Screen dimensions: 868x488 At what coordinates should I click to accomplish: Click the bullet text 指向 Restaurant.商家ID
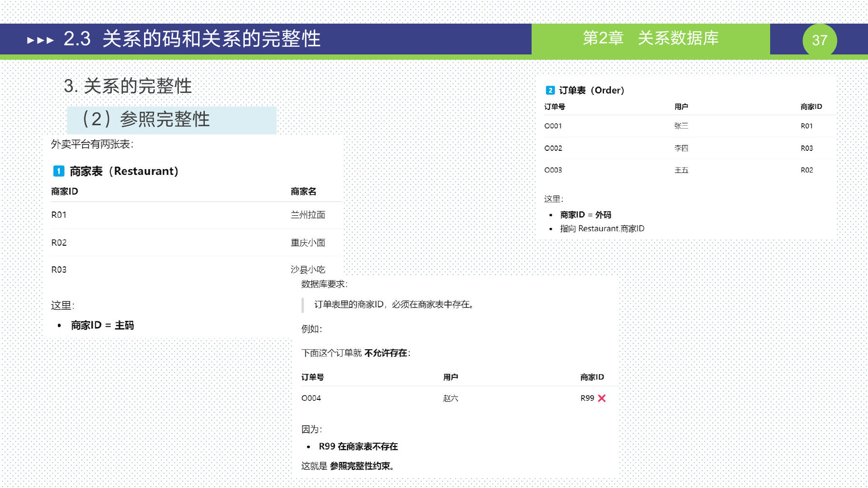(602, 228)
